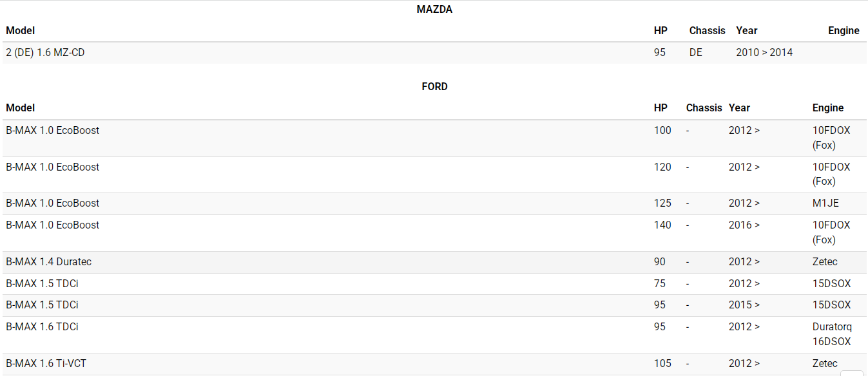868x376 pixels.
Task: Click the 2016 > year cell
Action: point(744,225)
